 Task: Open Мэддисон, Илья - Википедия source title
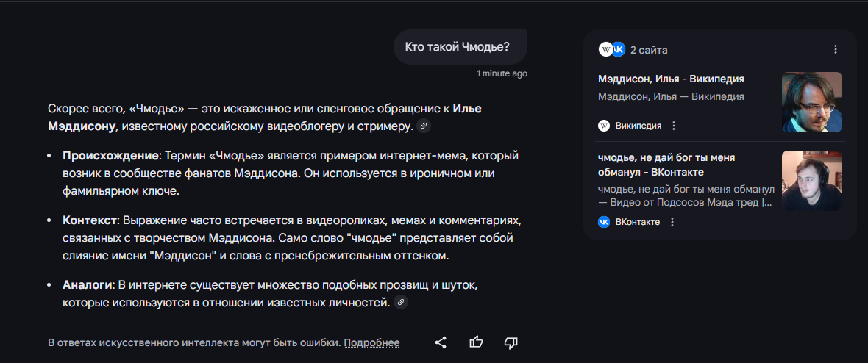[671, 79]
